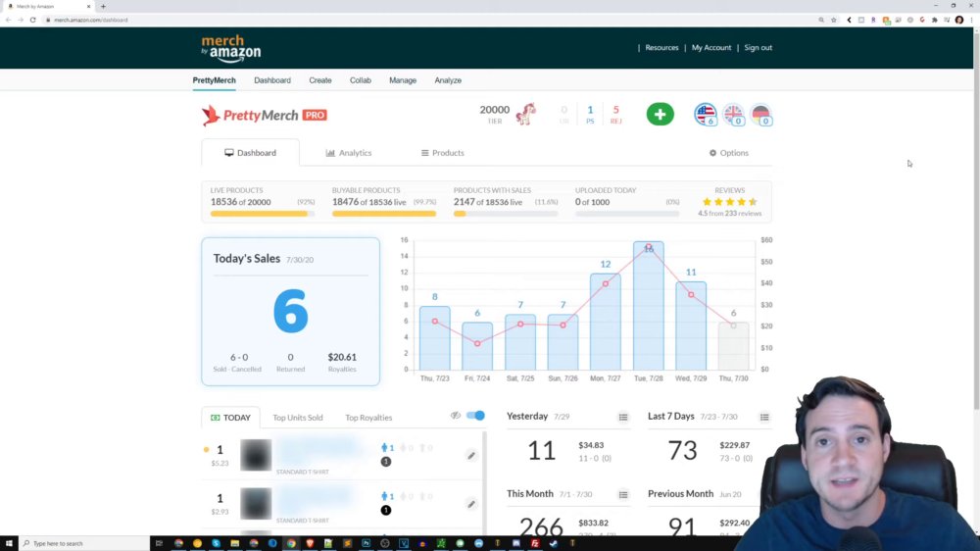Open Brave browser from the taskbar
The height and width of the screenshot is (551, 980).
[x=310, y=543]
